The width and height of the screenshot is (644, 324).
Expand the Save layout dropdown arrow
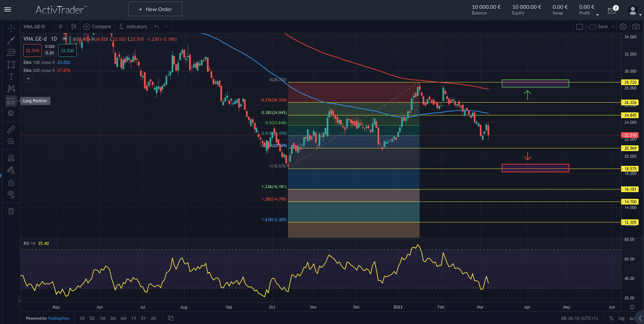(x=613, y=27)
